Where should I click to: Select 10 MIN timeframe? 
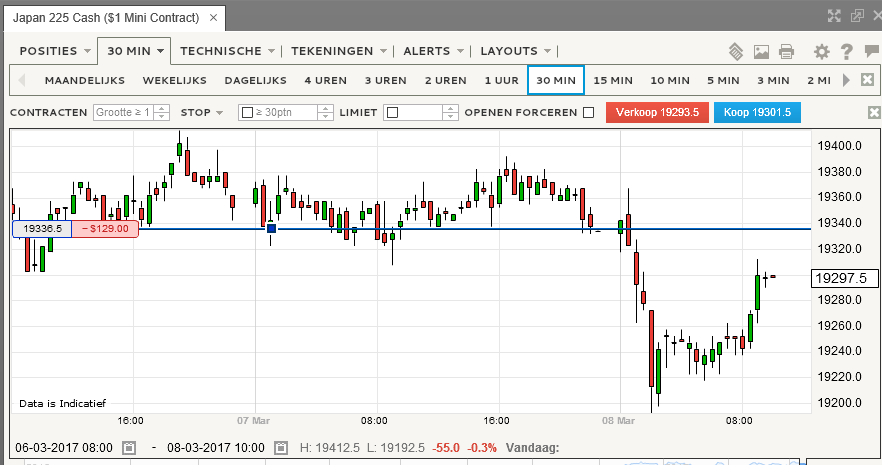pyautogui.click(x=670, y=80)
